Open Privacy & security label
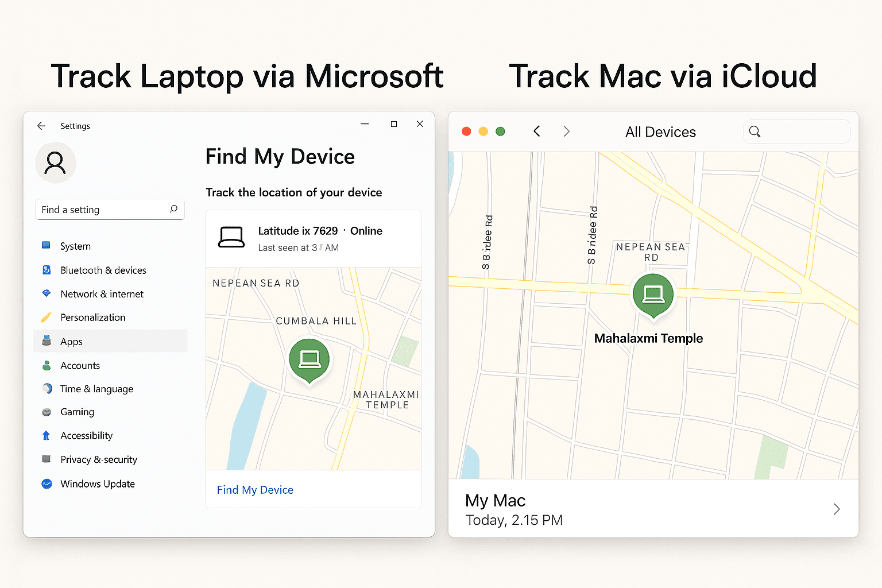This screenshot has height=588, width=882. [x=99, y=459]
